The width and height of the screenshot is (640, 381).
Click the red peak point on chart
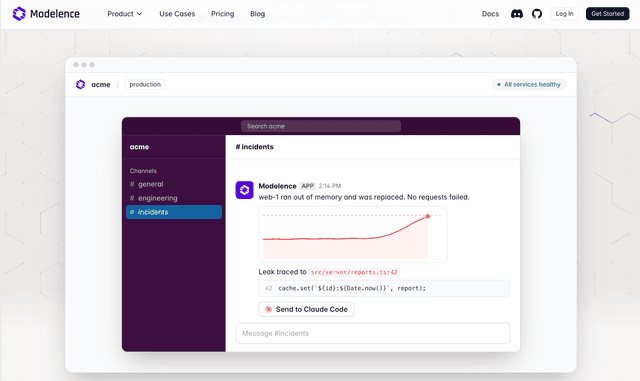pos(428,216)
